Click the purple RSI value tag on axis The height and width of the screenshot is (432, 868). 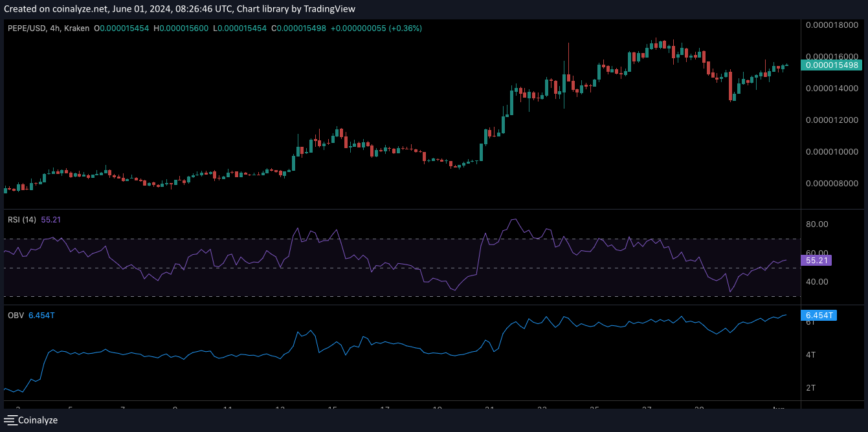816,261
